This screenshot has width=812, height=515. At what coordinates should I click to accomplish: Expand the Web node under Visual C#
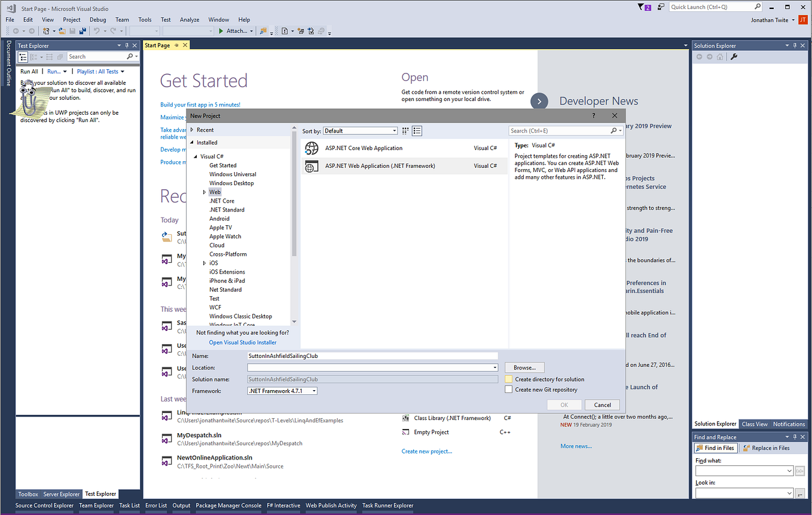coord(204,192)
